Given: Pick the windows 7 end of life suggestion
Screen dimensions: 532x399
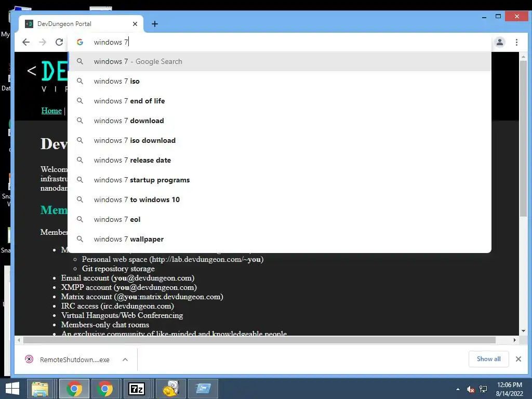Looking at the screenshot, I should coord(280,101).
